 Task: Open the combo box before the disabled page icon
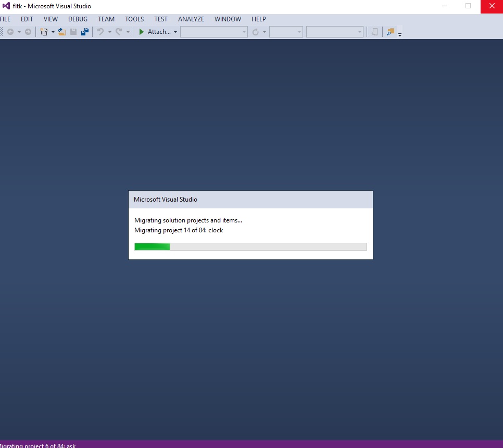pos(335,32)
